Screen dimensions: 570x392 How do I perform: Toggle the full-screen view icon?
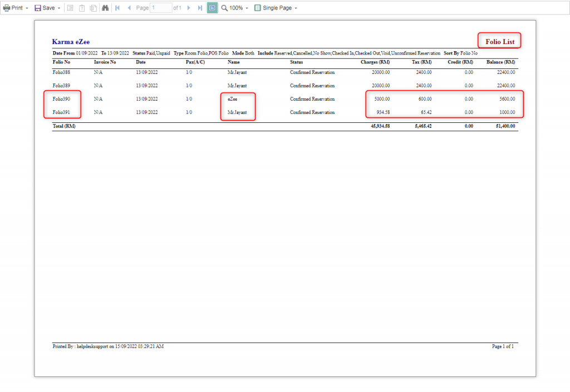click(212, 8)
